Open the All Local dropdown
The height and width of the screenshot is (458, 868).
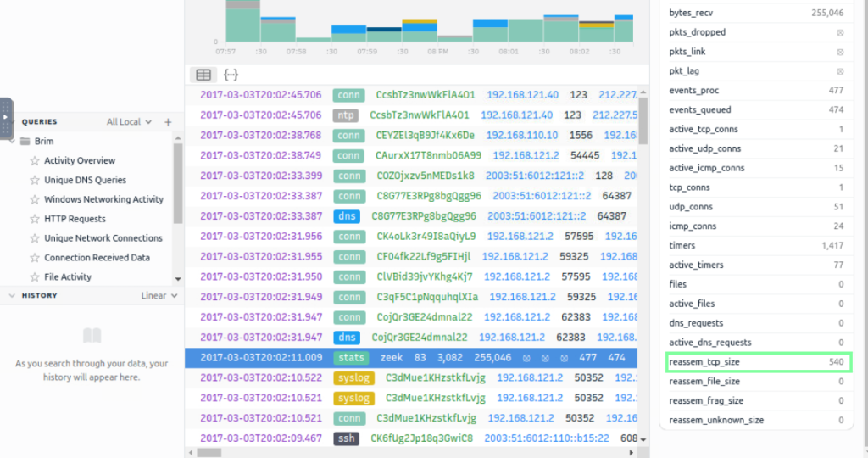coord(129,122)
